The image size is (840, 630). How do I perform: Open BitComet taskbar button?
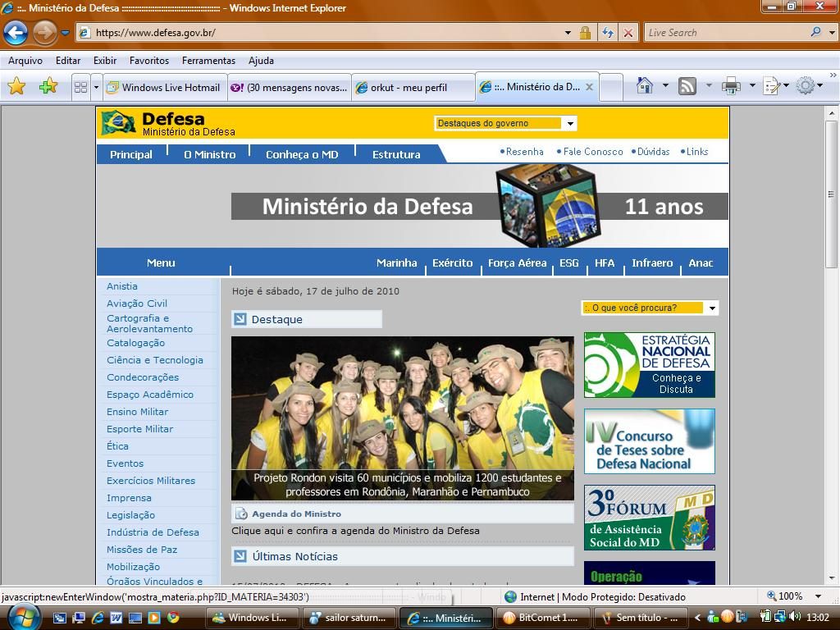pyautogui.click(x=543, y=618)
